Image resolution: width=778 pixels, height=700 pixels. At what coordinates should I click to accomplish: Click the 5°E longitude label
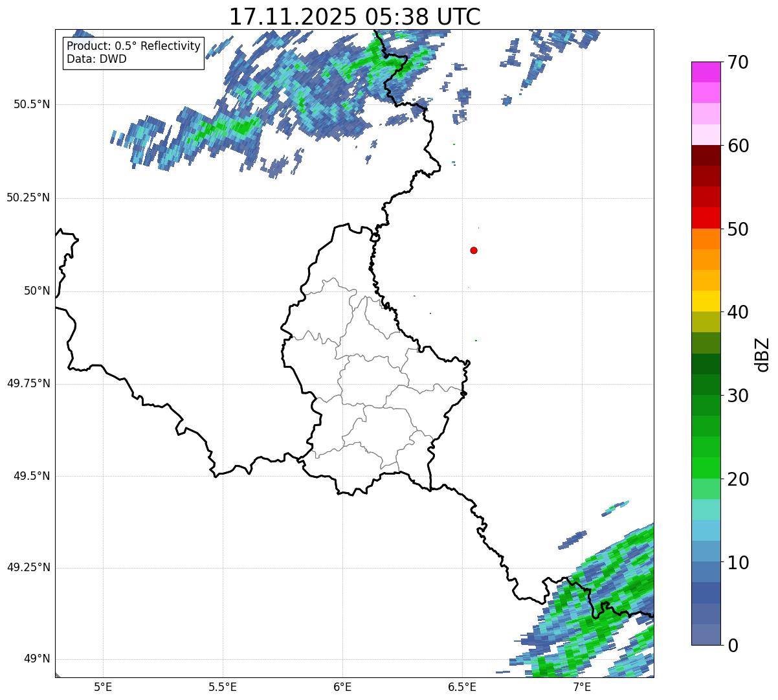[x=103, y=686]
